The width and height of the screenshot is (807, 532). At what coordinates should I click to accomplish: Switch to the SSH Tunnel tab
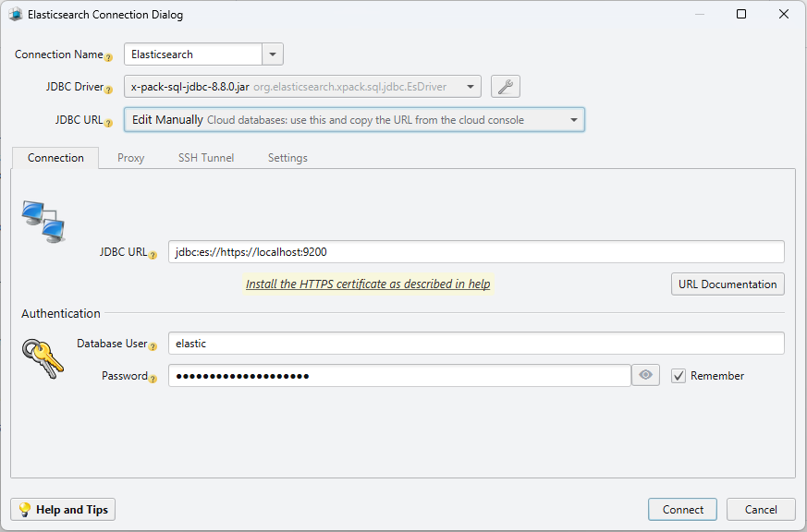click(205, 157)
